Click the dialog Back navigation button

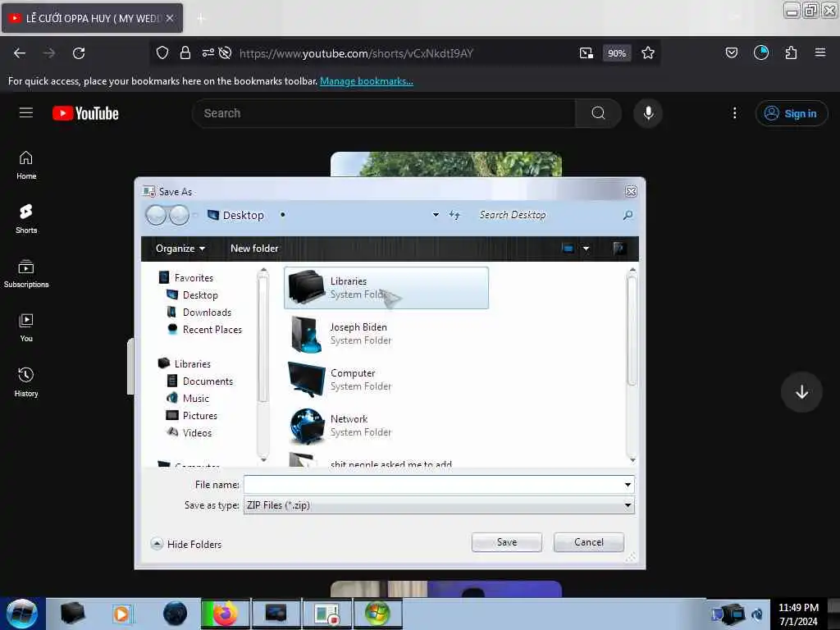click(x=156, y=216)
